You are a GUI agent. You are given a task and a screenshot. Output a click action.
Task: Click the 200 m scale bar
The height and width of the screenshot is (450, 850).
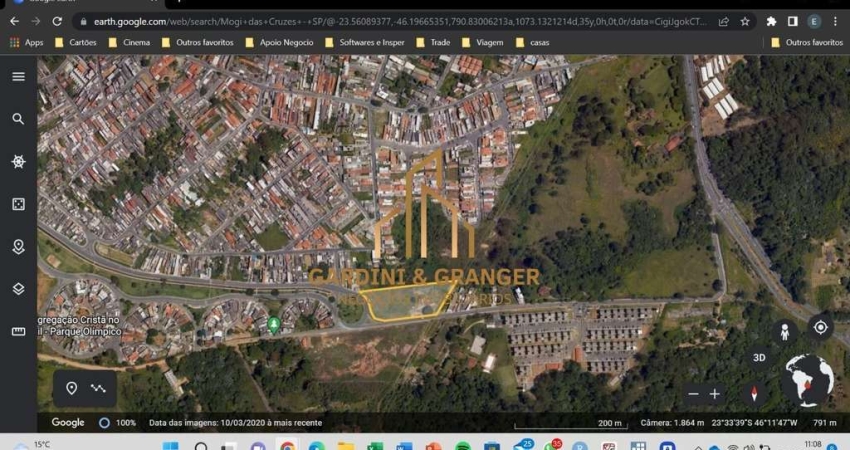569,424
